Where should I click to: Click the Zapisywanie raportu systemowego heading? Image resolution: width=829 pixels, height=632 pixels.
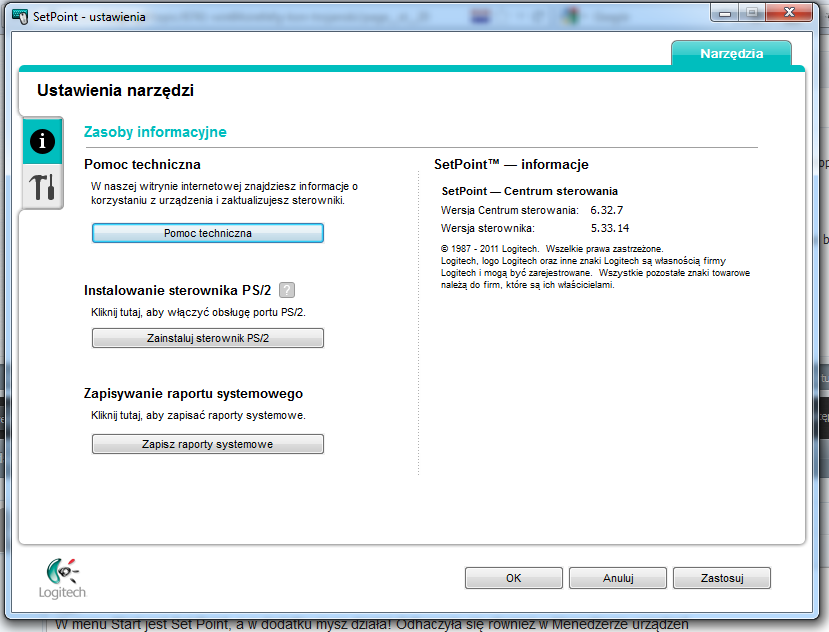click(x=194, y=393)
